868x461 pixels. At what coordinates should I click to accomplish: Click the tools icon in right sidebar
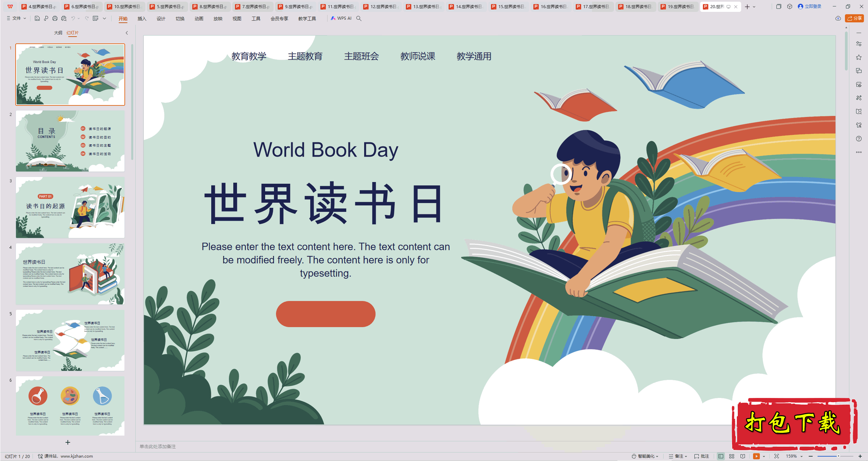point(859,98)
